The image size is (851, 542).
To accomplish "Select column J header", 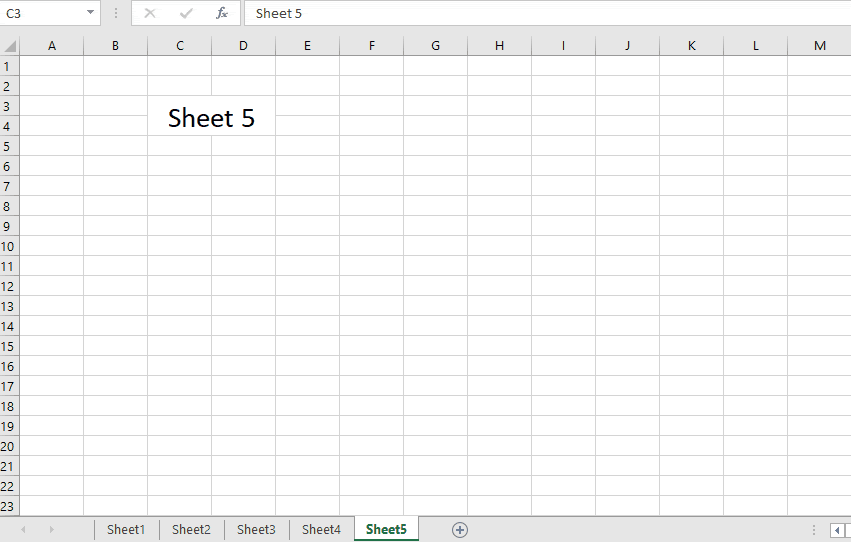I will (x=627, y=46).
